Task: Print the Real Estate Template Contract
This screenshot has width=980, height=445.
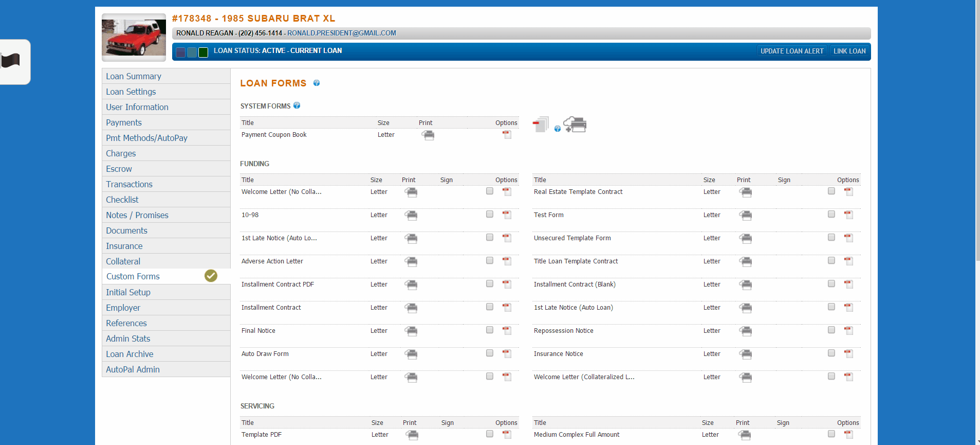Action: [x=745, y=192]
